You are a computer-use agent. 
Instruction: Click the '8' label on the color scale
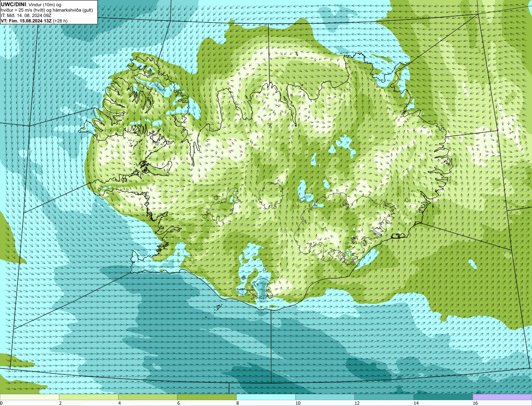(238, 403)
